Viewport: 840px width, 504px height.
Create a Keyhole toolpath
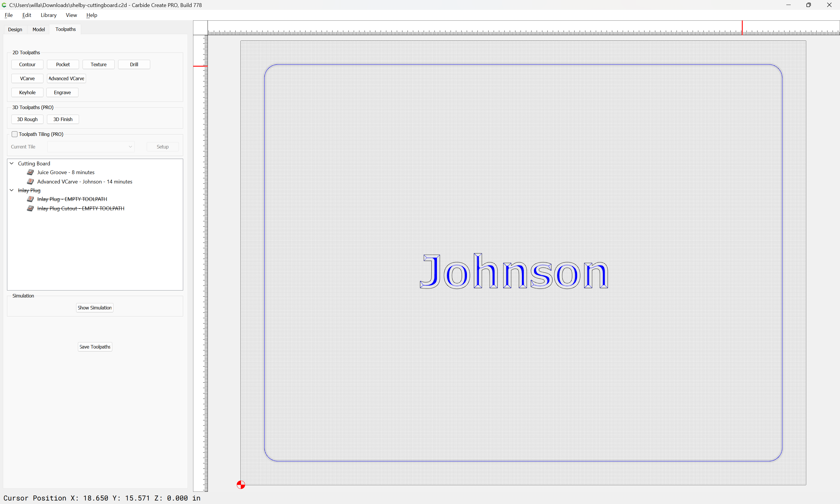(27, 92)
